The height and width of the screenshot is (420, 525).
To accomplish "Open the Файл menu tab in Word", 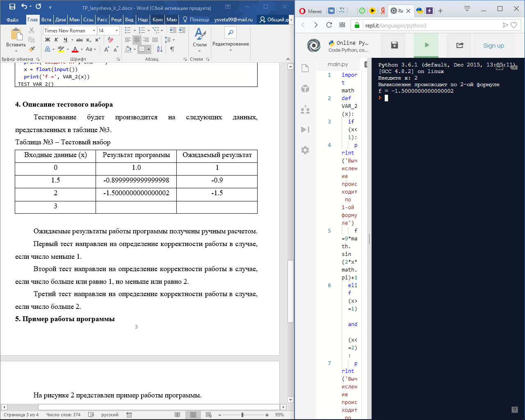I will [12, 20].
